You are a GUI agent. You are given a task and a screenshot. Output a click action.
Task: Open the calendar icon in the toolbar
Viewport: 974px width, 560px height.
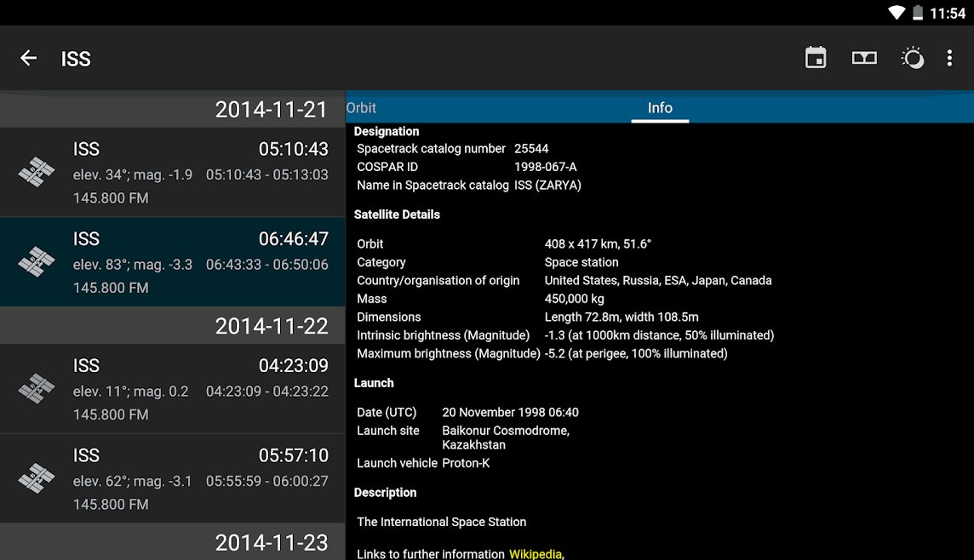[816, 58]
